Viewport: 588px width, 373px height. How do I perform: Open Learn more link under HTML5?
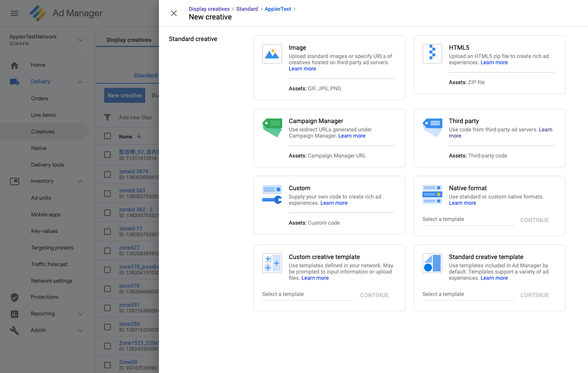(494, 63)
